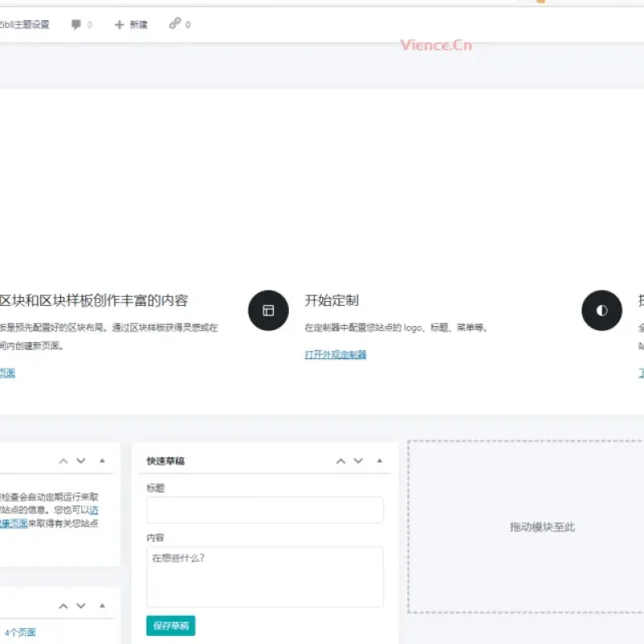The height and width of the screenshot is (644, 644).
Task: Move 快速草稿 widget up
Action: pyautogui.click(x=341, y=460)
